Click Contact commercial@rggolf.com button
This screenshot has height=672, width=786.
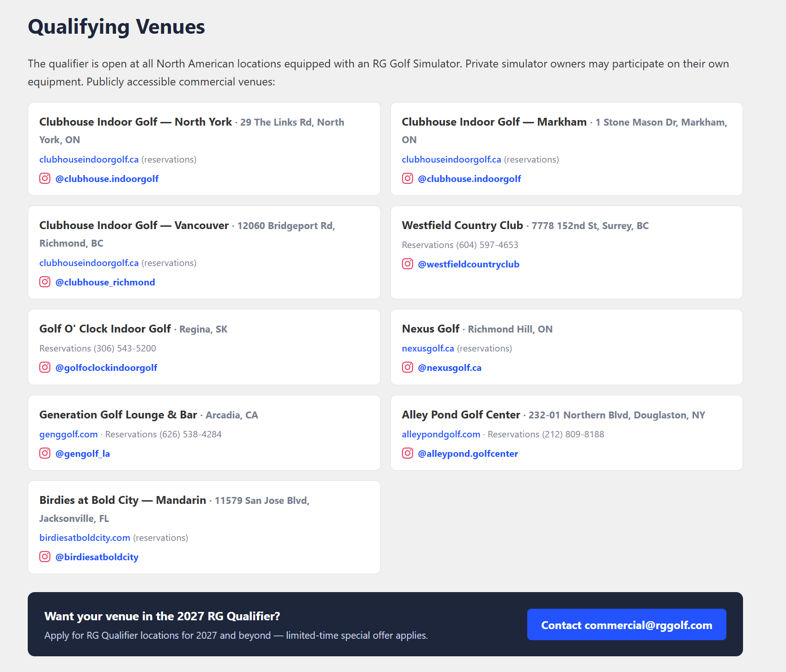coord(627,624)
